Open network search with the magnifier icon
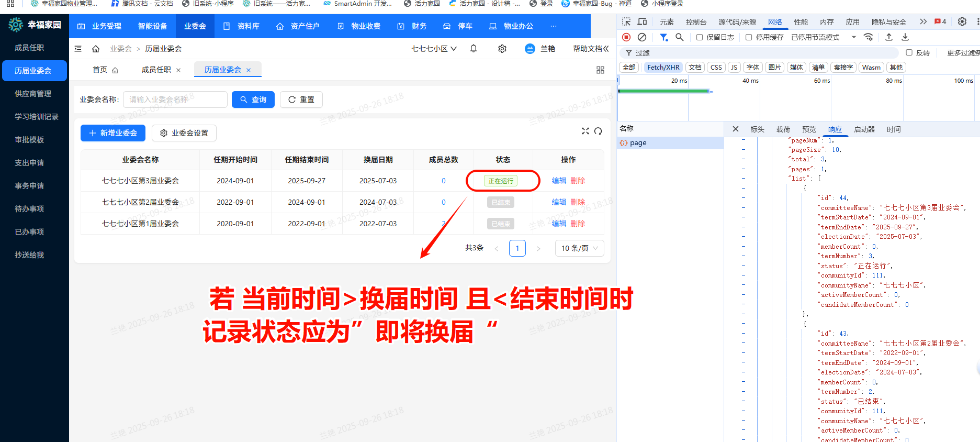Image resolution: width=980 pixels, height=442 pixels. 679,37
